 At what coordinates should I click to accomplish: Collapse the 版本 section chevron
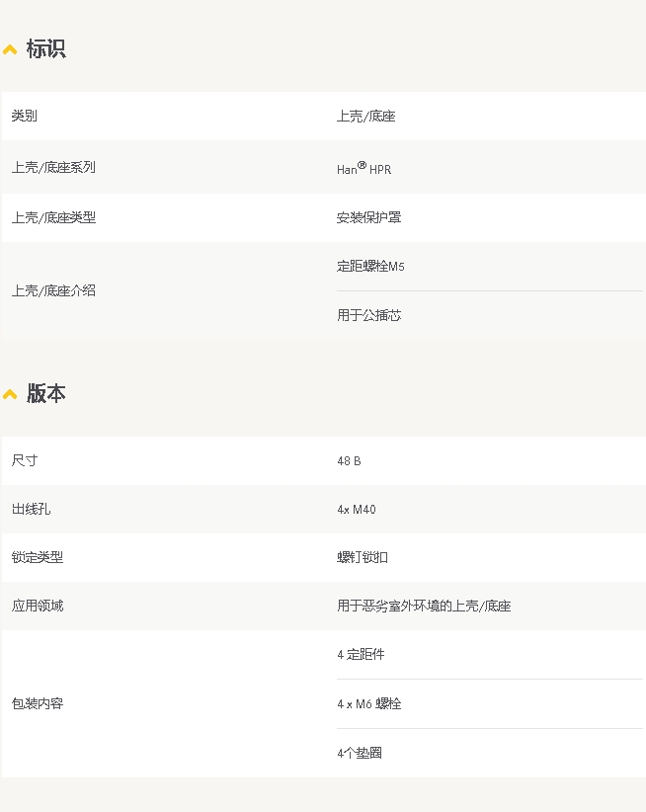(10, 394)
